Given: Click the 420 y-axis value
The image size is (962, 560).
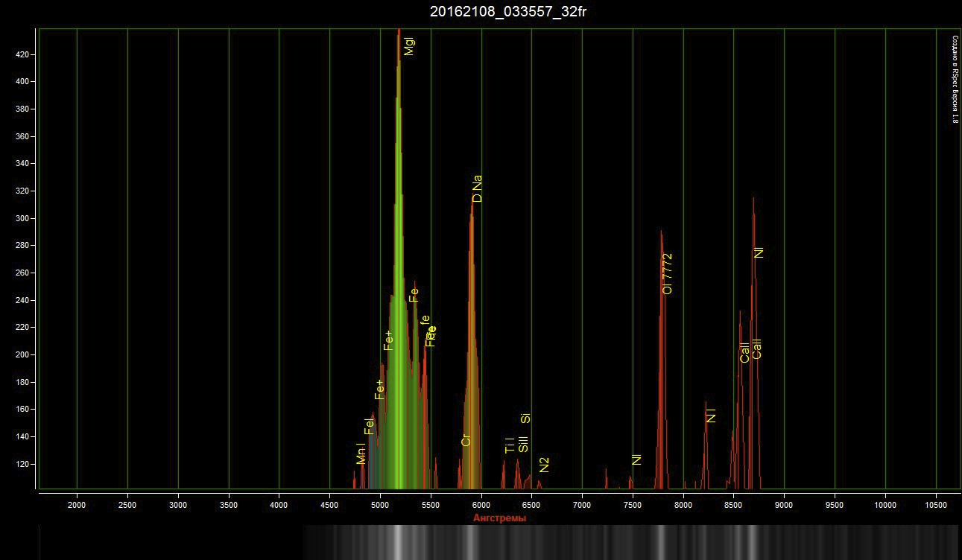Looking at the screenshot, I should pos(22,54).
